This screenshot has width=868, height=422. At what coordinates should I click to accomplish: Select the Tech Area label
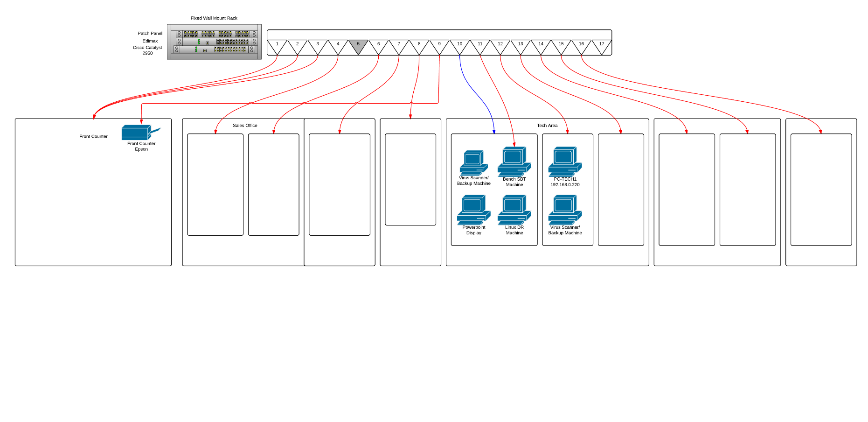547,126
